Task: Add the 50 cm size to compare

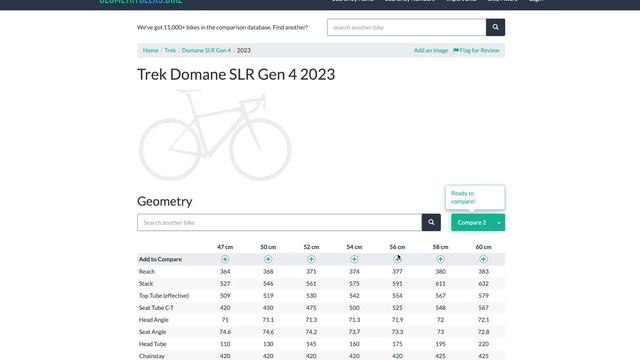Action: point(268,259)
